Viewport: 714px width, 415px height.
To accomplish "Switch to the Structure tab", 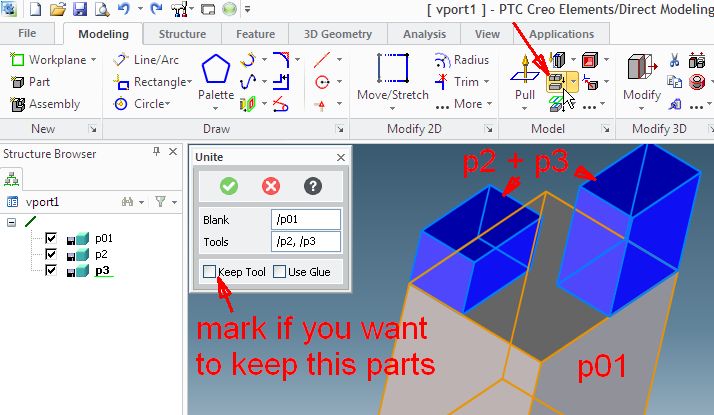I will click(182, 34).
